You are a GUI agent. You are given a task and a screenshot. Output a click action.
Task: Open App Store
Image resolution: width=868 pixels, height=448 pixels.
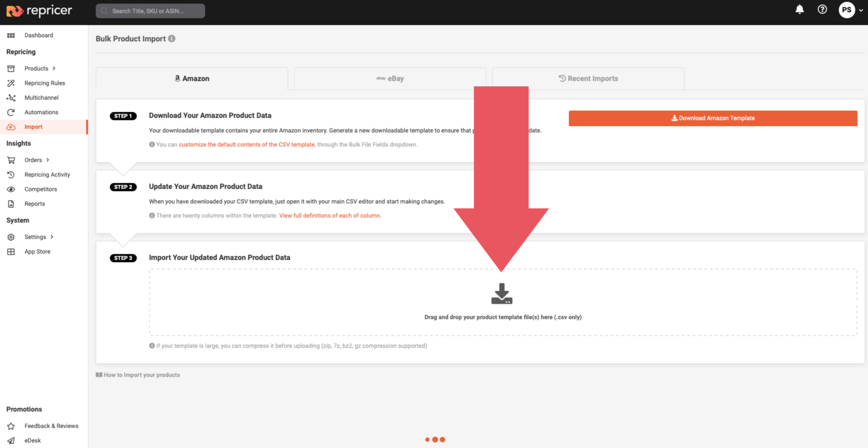pyautogui.click(x=37, y=252)
